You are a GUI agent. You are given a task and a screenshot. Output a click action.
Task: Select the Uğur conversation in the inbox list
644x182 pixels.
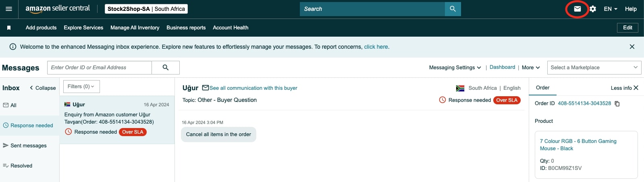pos(117,120)
